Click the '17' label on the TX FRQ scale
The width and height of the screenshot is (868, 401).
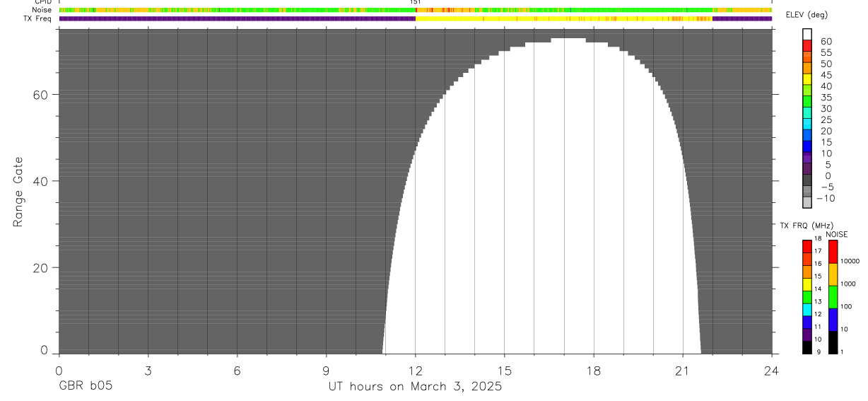[x=818, y=251]
